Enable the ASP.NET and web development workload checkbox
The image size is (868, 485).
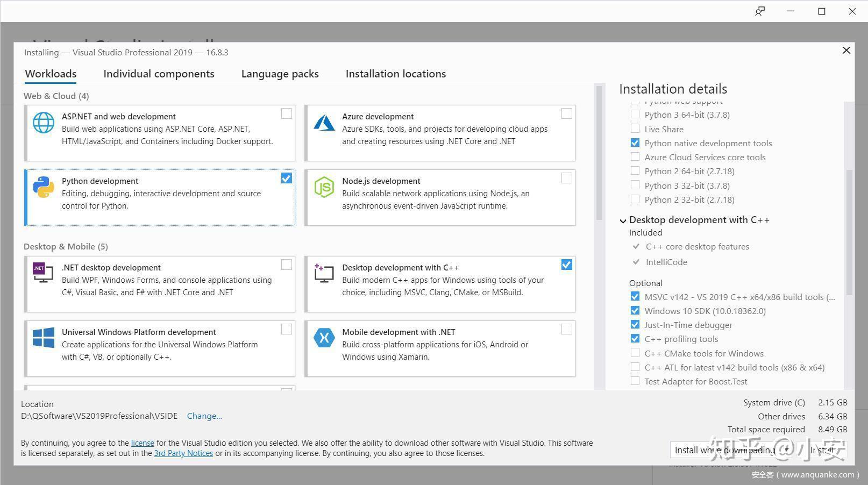pyautogui.click(x=287, y=113)
